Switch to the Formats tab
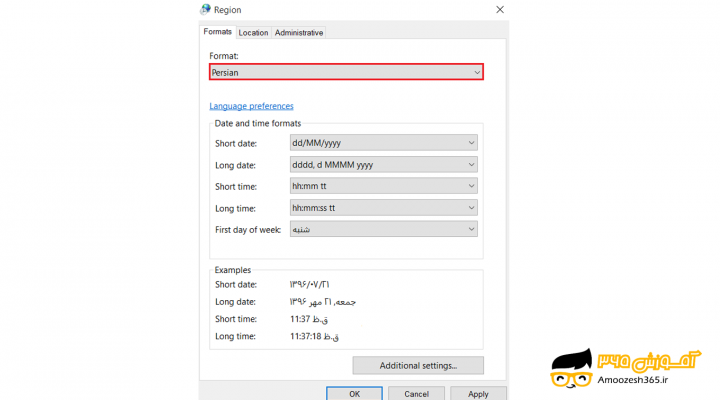 click(x=218, y=32)
